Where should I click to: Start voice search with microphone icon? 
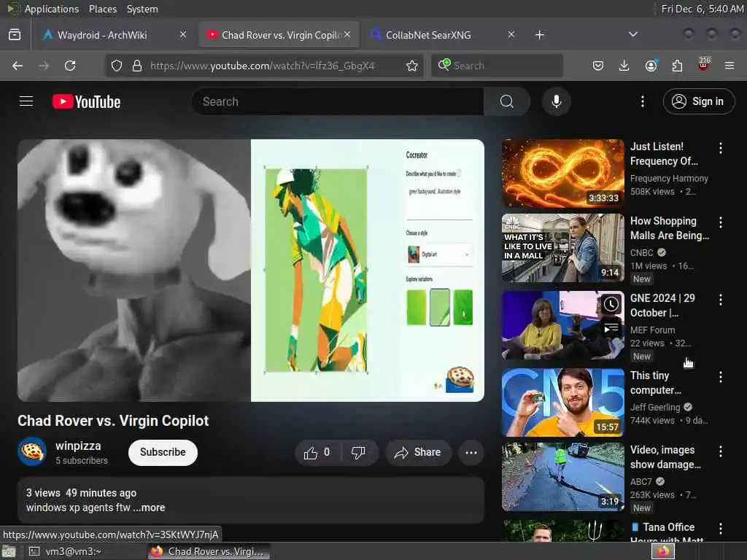click(x=557, y=101)
